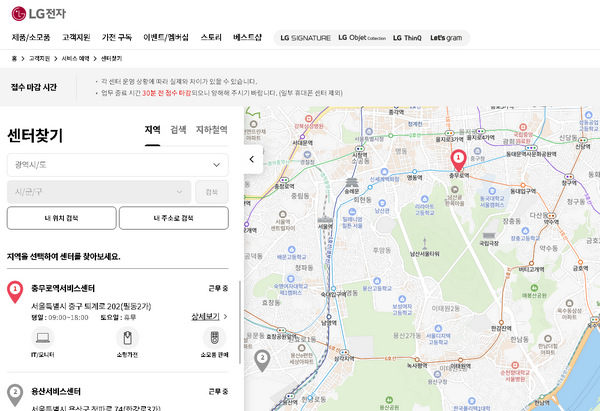
Task: Click 서울디지텍 고등학교 icon on map
Action: [438, 328]
